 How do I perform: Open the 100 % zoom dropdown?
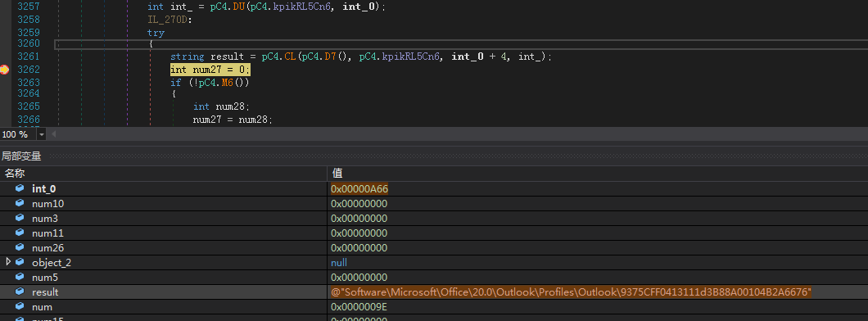42,134
